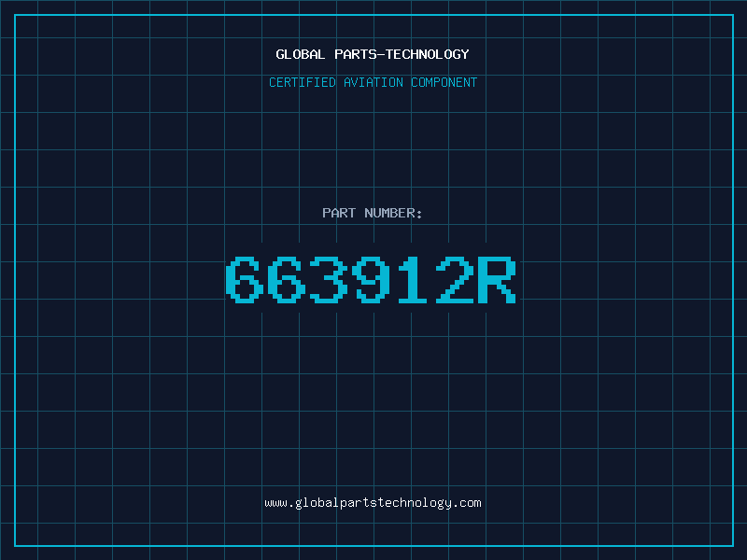This screenshot has height=560, width=747.
Task: Select the part number 663912R
Action: 371,280
